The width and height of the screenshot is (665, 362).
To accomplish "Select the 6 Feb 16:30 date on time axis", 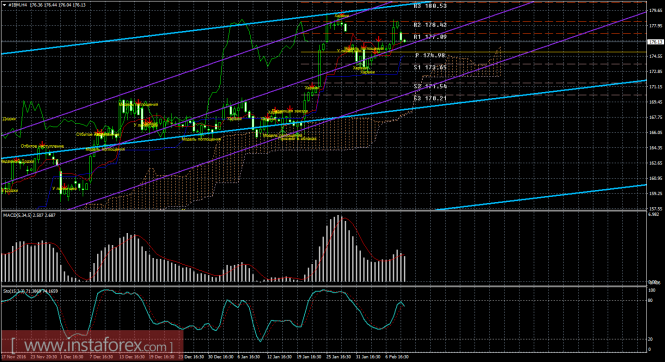I will (397, 357).
